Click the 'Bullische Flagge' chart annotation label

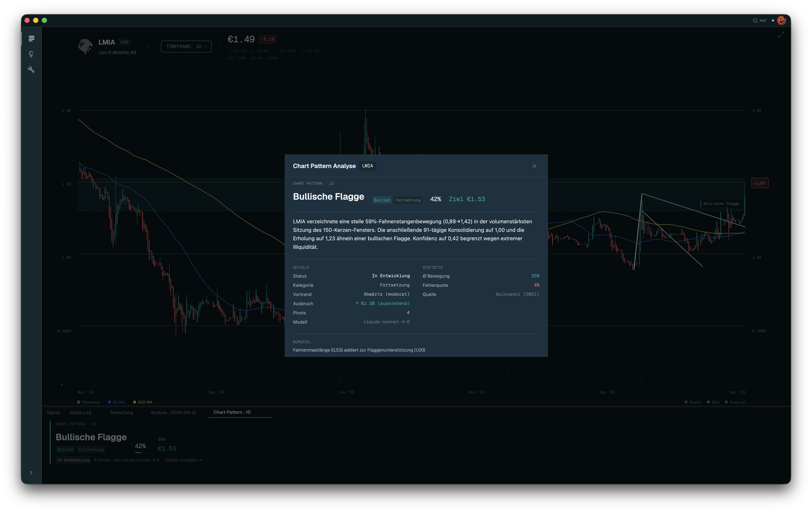pyautogui.click(x=721, y=204)
